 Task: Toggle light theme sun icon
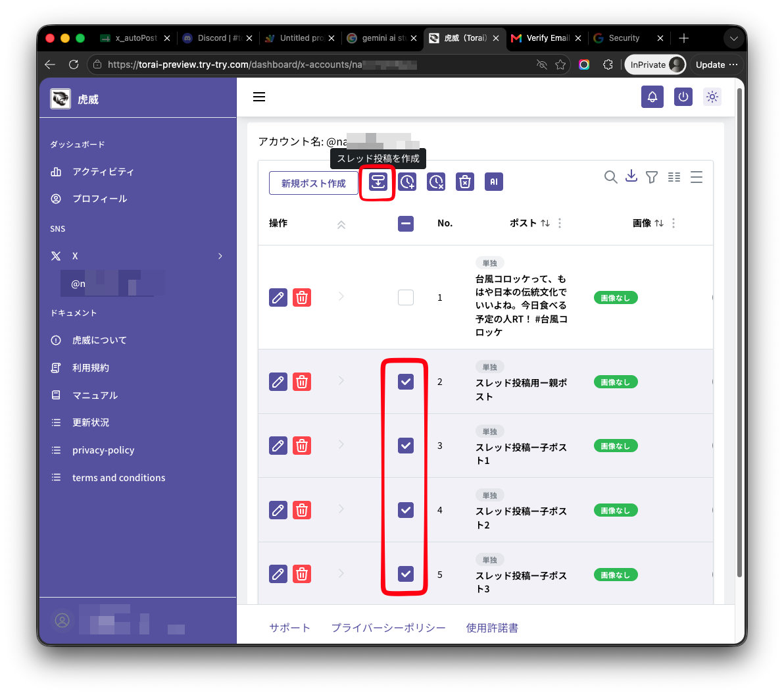click(712, 97)
